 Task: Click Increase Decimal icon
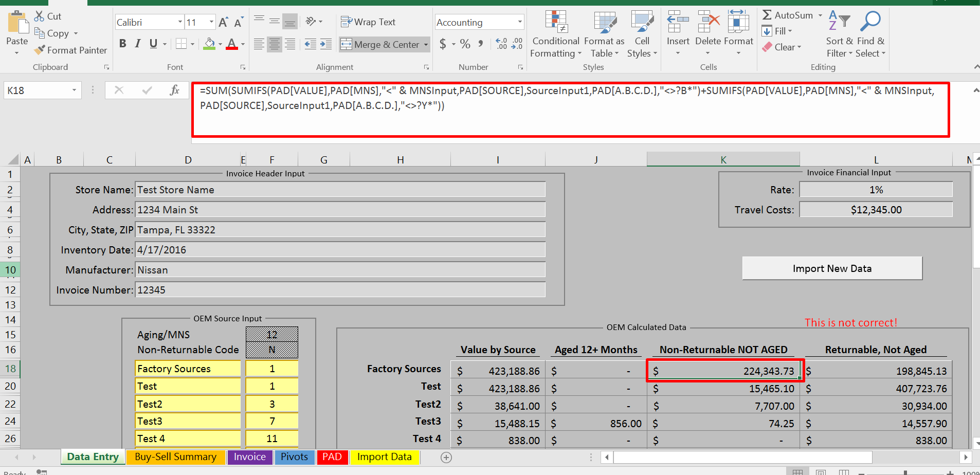[x=501, y=44]
